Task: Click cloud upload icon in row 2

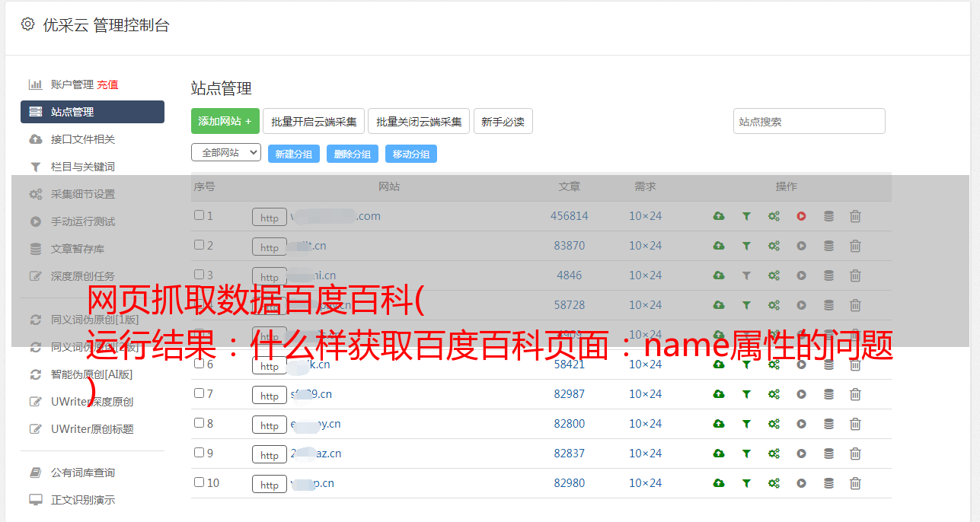Action: point(718,246)
